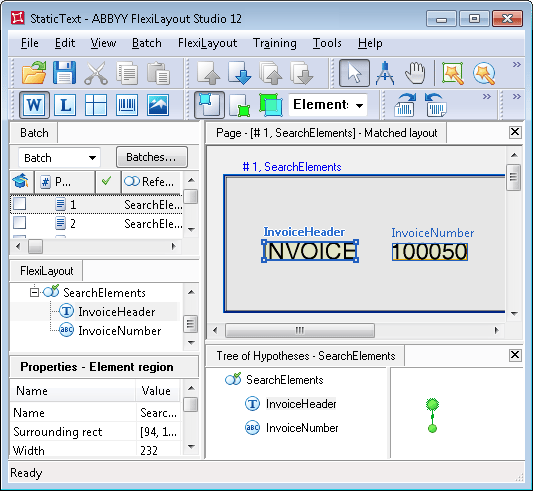Open the Training menu

coord(275,43)
